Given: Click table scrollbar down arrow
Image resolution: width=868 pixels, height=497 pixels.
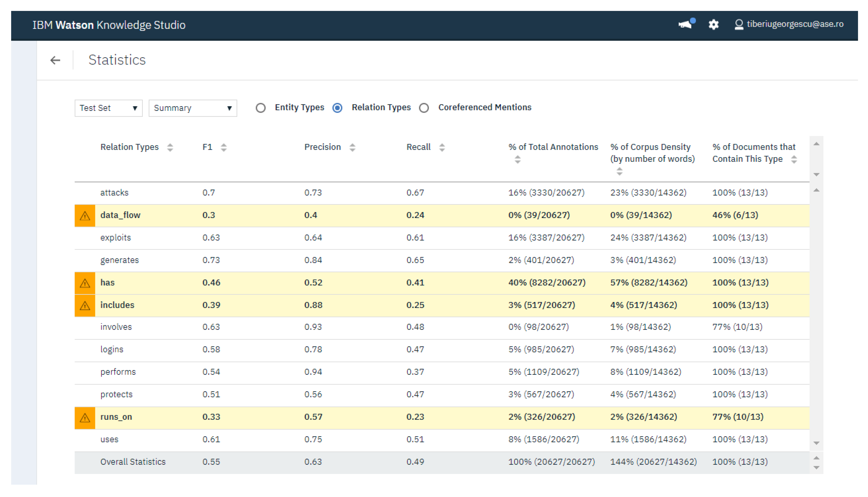Looking at the screenshot, I should click(x=816, y=443).
